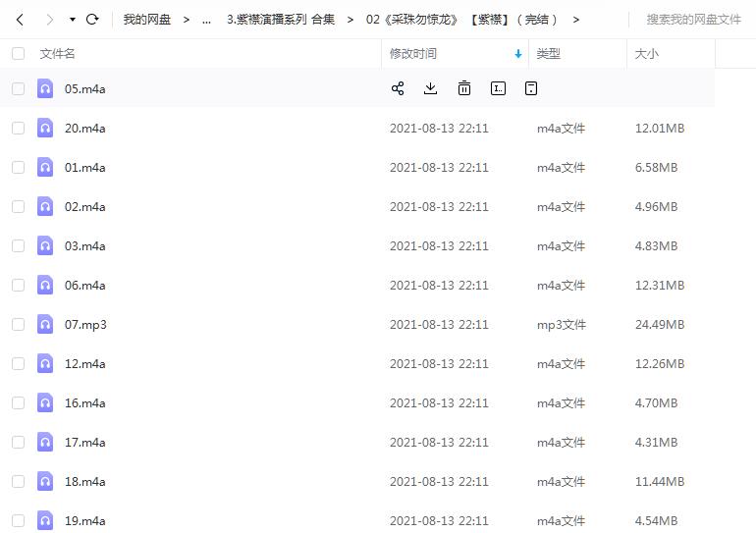Image resolution: width=756 pixels, height=533 pixels.
Task: Click the audio icon of 06.m4a
Action: tap(45, 285)
